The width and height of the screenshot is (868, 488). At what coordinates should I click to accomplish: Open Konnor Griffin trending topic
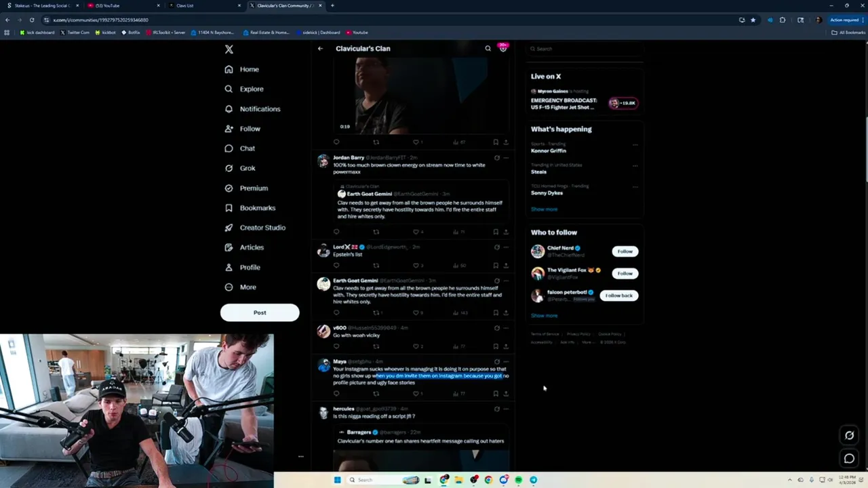point(548,150)
